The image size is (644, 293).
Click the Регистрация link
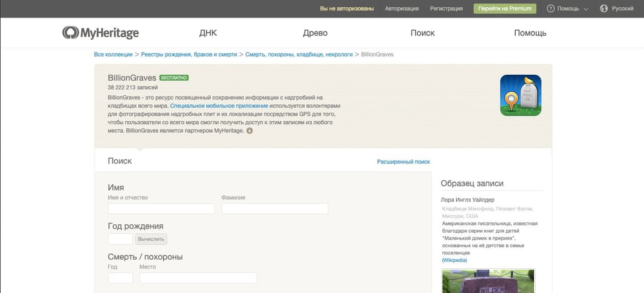coord(446,8)
